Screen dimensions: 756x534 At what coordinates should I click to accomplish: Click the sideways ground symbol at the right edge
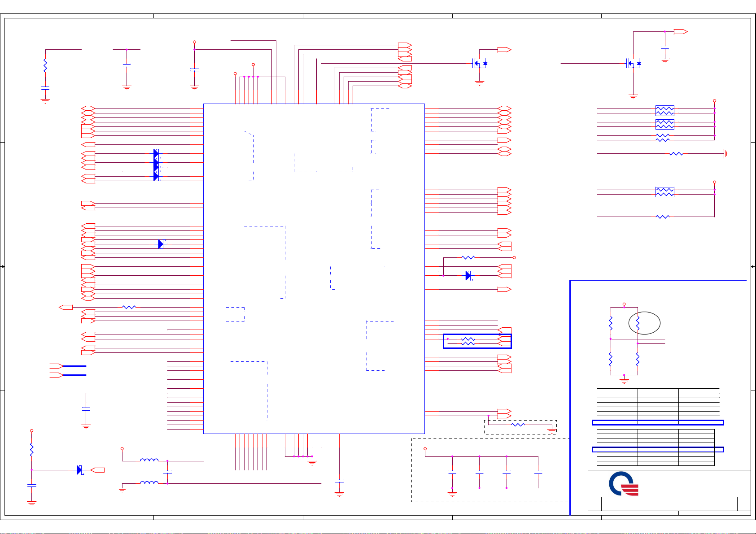tap(725, 153)
